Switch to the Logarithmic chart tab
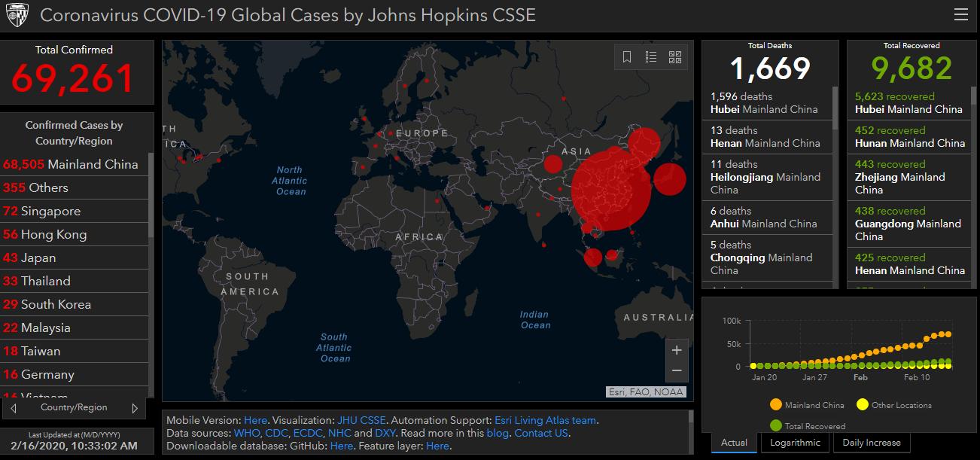Viewport: 980px width, 460px height. point(795,443)
